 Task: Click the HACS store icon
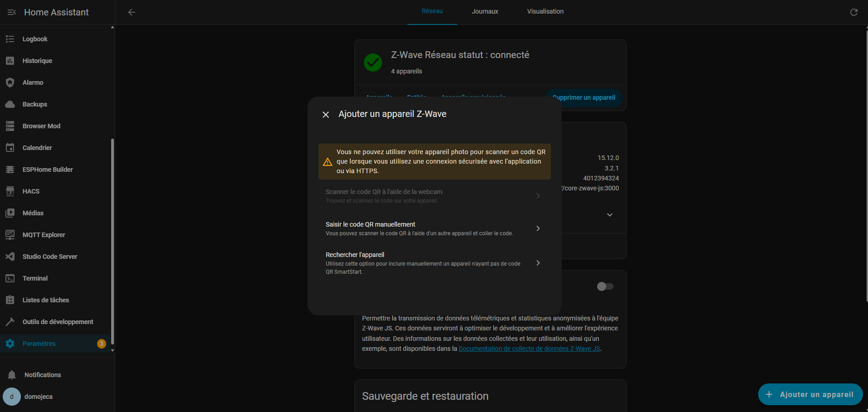coord(10,191)
